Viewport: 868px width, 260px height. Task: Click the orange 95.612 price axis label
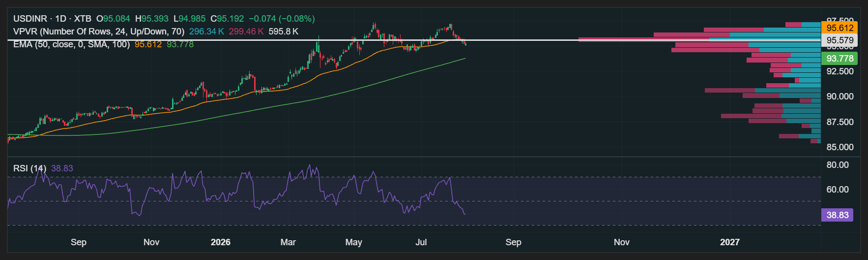coord(839,28)
